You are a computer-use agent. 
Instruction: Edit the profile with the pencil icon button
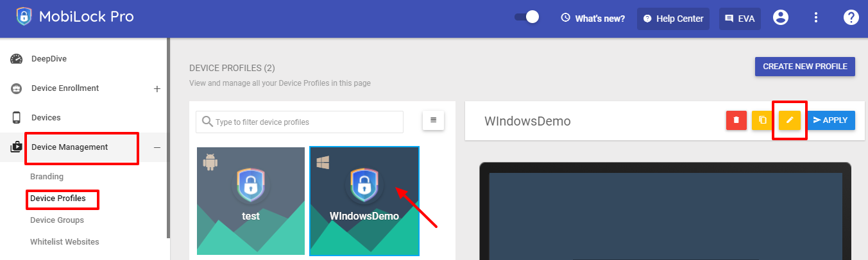pos(790,120)
